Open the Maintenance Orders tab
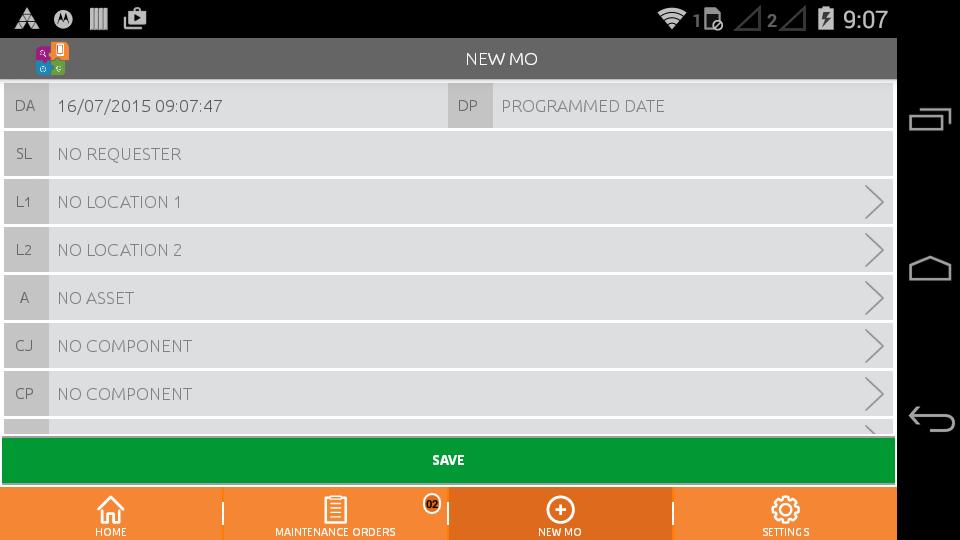The width and height of the screenshot is (960, 540). (x=335, y=516)
